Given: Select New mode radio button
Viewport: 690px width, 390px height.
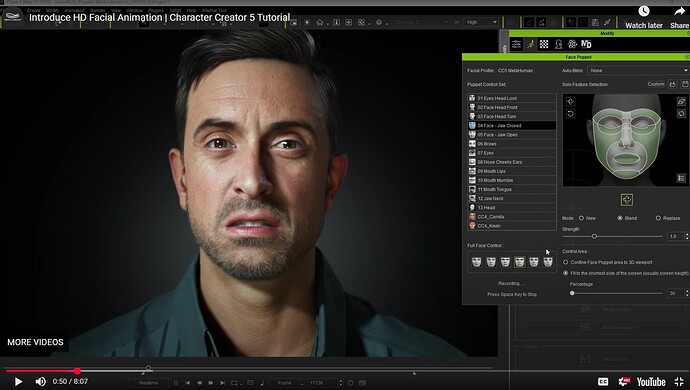Looking at the screenshot, I should coord(581,218).
